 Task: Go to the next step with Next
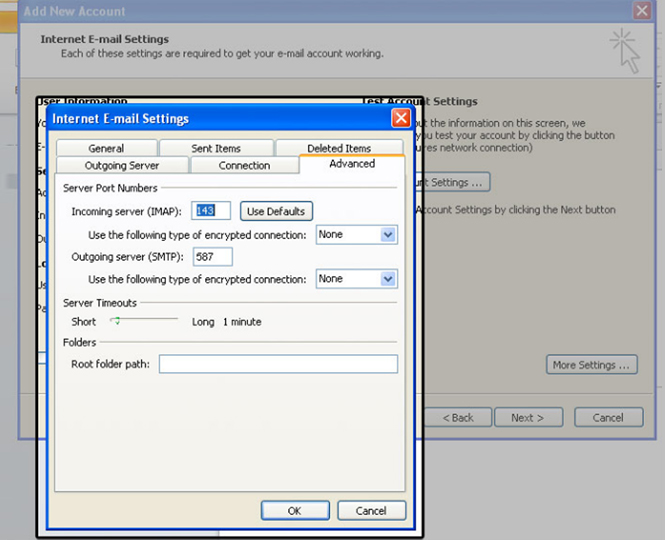tap(527, 417)
